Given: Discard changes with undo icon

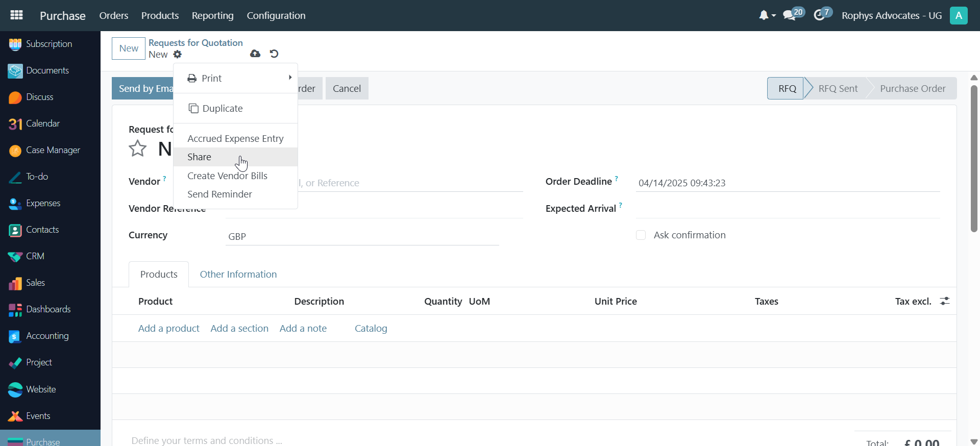Looking at the screenshot, I should pos(274,54).
